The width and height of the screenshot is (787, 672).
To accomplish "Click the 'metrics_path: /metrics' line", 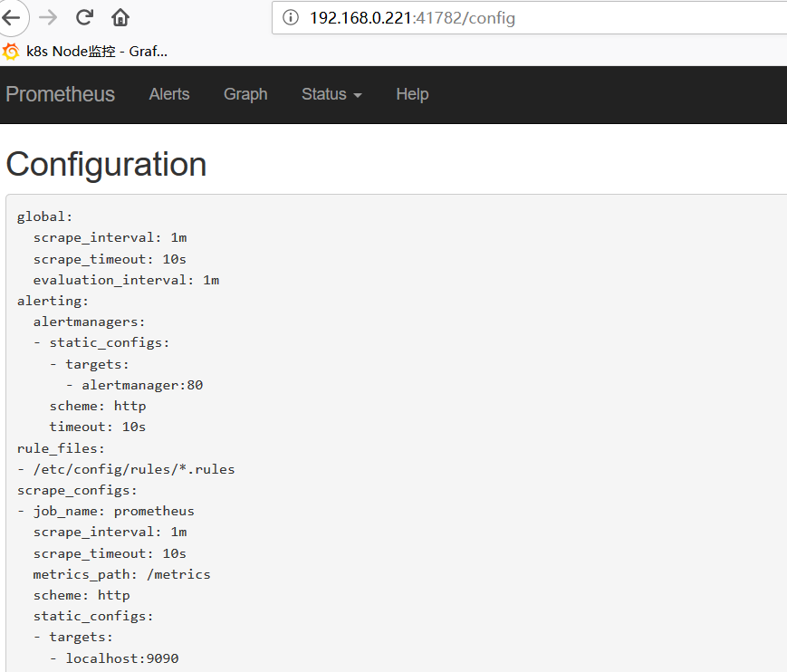I will 121,574.
